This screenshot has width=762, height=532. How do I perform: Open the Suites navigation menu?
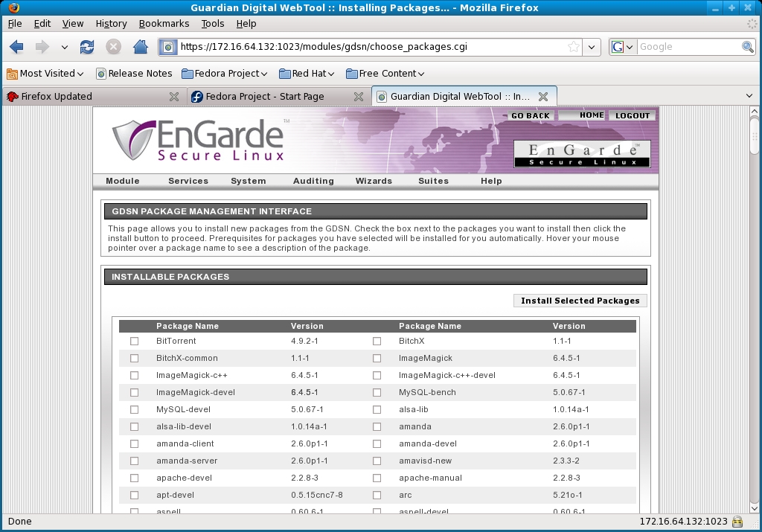434,181
